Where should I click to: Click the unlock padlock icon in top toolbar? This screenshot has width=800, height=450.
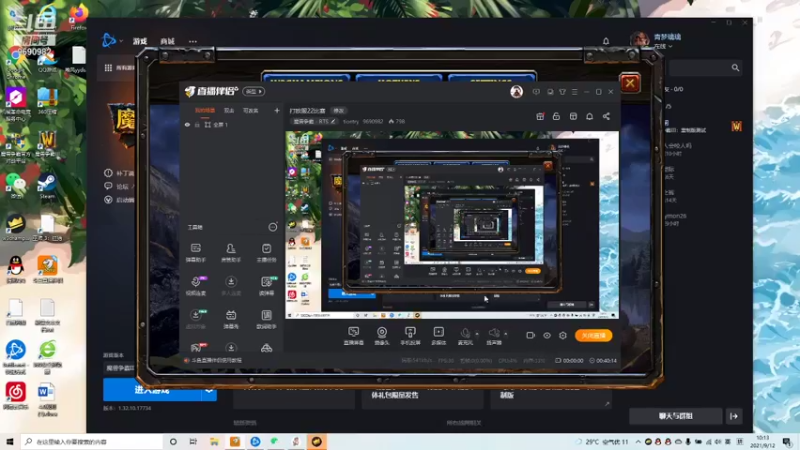(x=556, y=116)
